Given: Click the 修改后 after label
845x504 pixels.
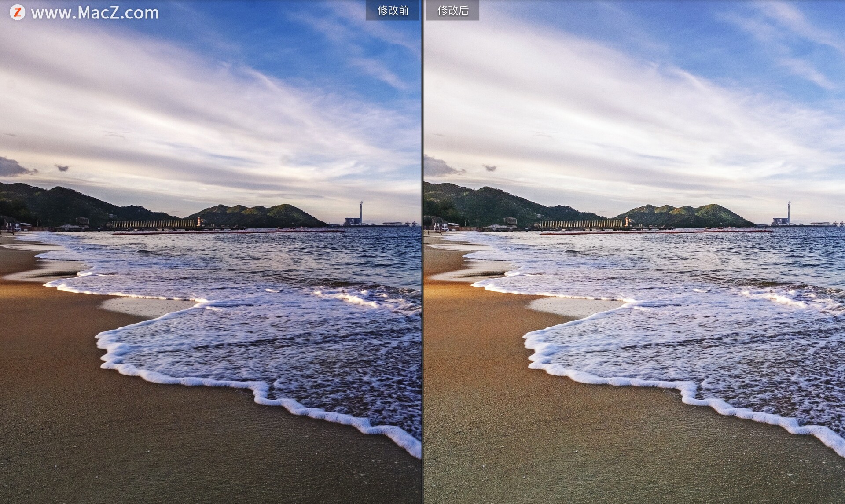Looking at the screenshot, I should (x=452, y=10).
